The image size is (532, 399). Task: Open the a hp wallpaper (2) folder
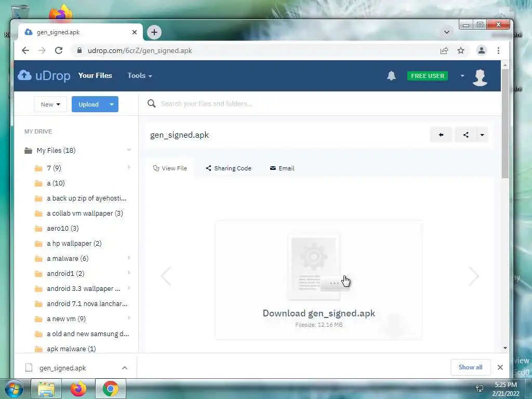tap(74, 243)
